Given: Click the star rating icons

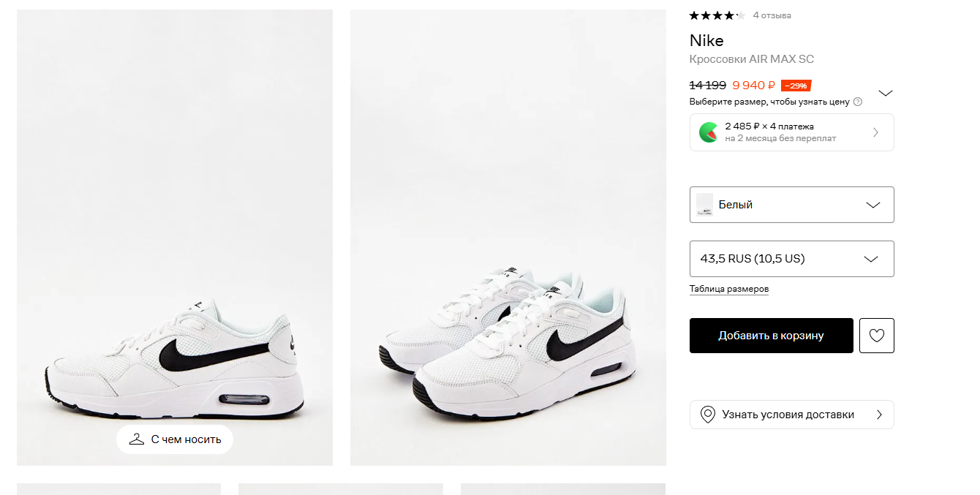Looking at the screenshot, I should 716,15.
